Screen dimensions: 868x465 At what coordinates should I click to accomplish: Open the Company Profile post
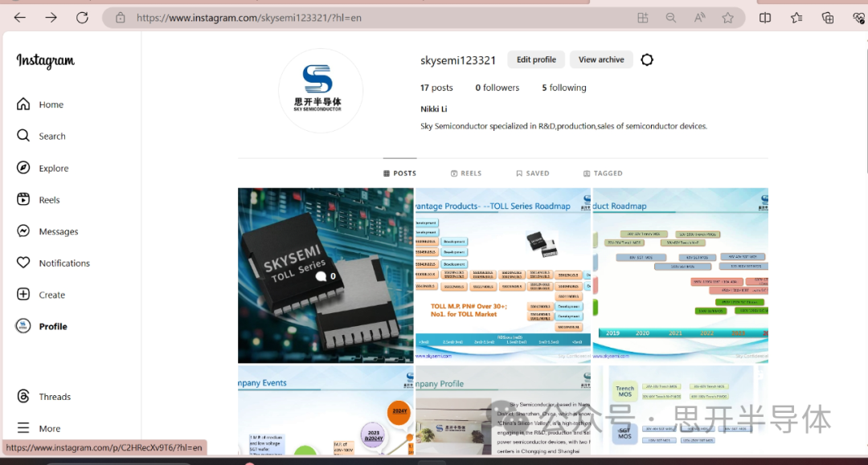click(502, 410)
